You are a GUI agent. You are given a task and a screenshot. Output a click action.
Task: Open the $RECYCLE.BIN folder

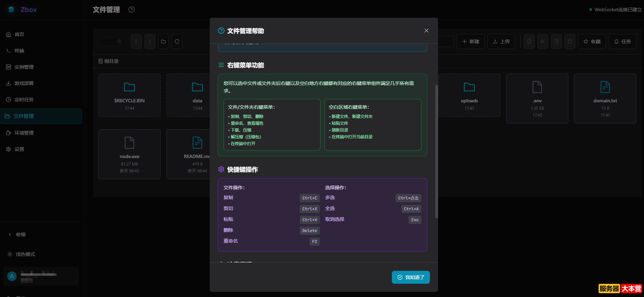[129, 95]
